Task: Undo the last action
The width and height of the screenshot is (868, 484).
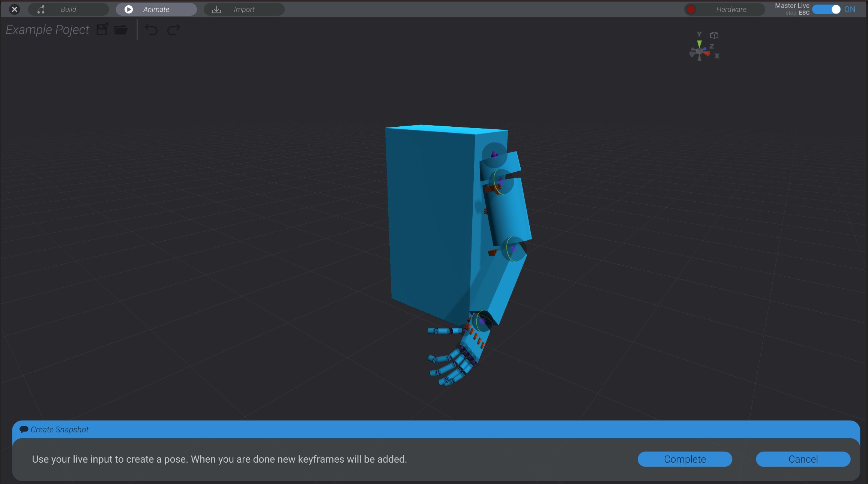Action: pos(151,30)
